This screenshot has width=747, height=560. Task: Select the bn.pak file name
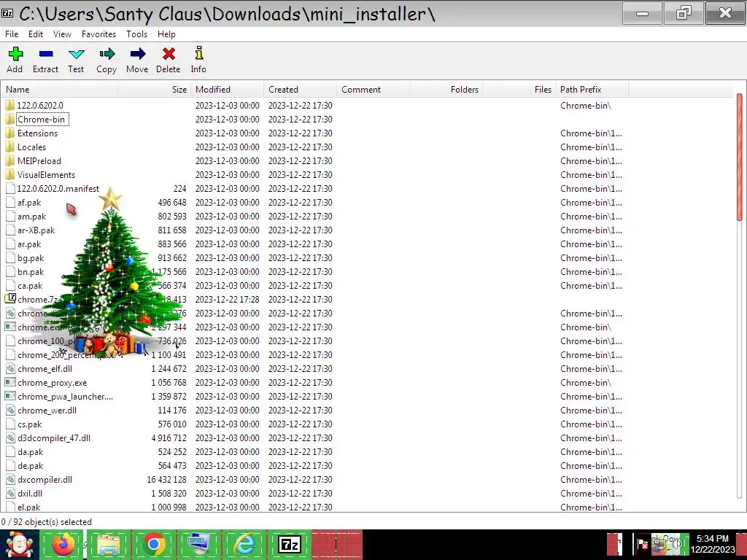pyautogui.click(x=31, y=271)
